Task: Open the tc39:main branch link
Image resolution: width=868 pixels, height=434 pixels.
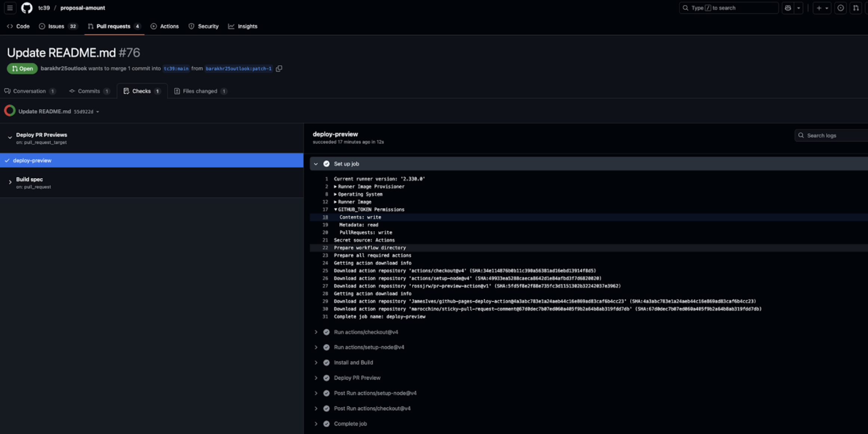Action: tap(176, 68)
